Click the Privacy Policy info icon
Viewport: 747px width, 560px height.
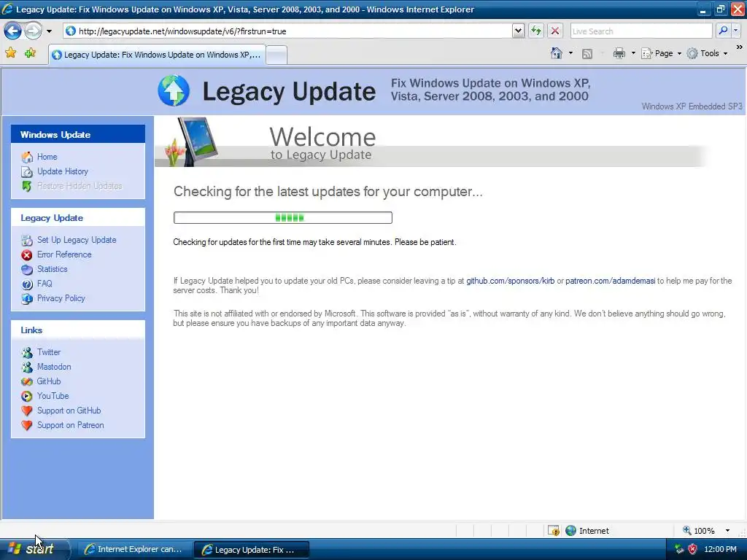point(27,299)
